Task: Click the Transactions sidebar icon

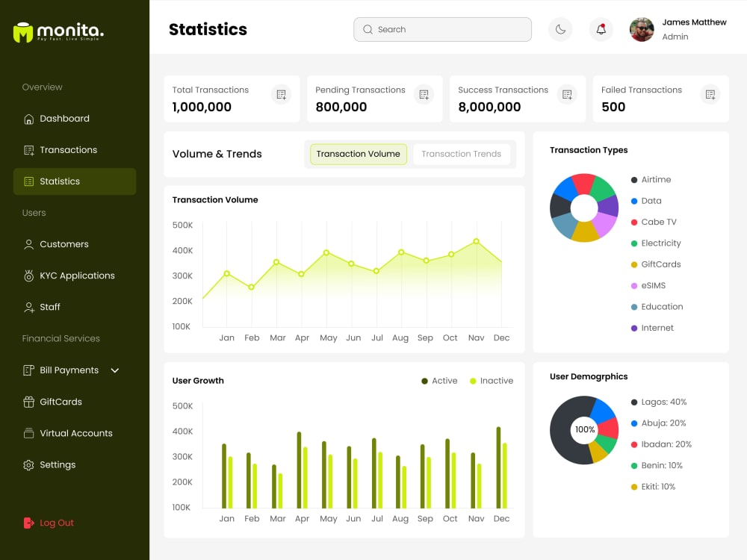Action: pos(28,151)
